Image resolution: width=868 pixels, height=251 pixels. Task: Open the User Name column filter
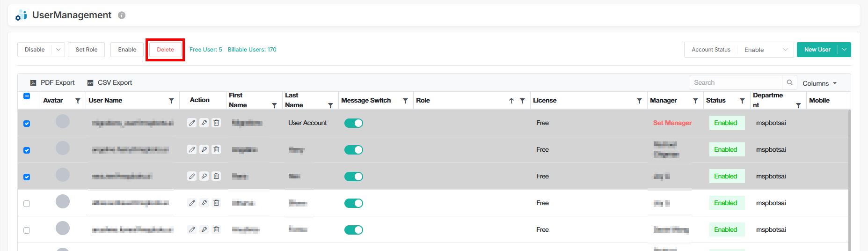(171, 101)
